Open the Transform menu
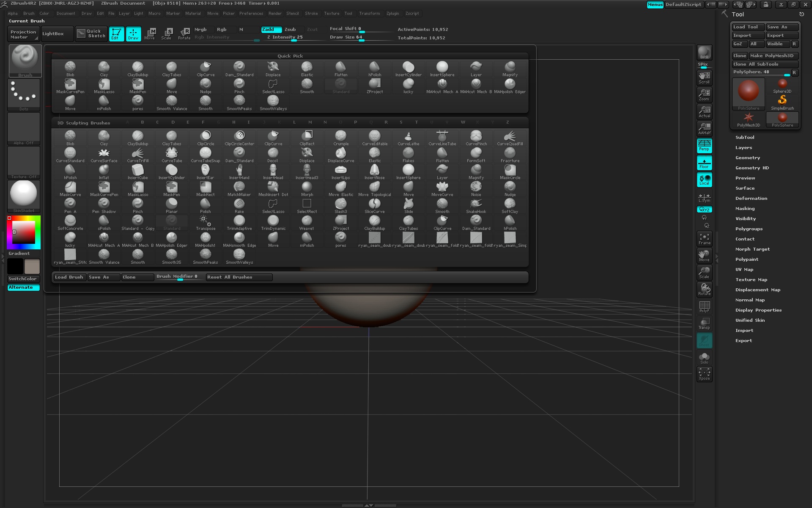Viewport: 812px width, 508px height. pyautogui.click(x=370, y=14)
